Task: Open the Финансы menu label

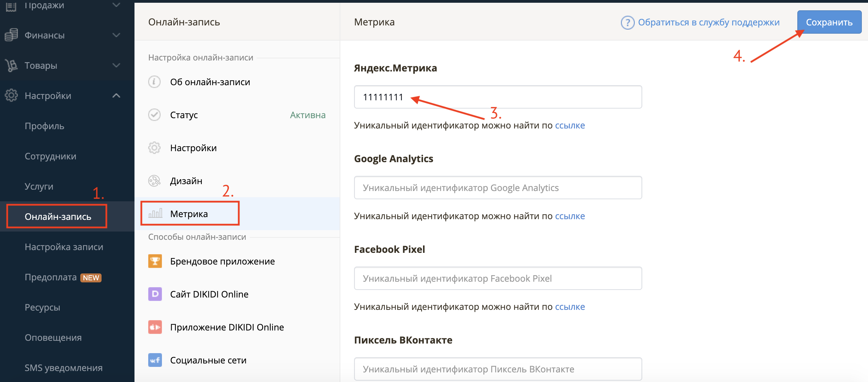Action: click(x=45, y=35)
